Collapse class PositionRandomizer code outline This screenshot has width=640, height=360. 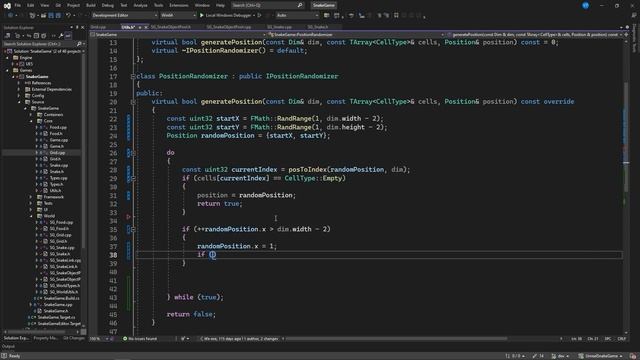click(133, 76)
